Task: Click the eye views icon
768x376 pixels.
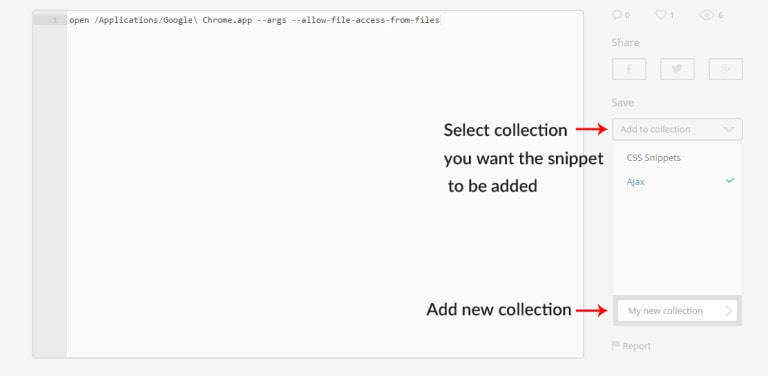Action: pos(706,15)
